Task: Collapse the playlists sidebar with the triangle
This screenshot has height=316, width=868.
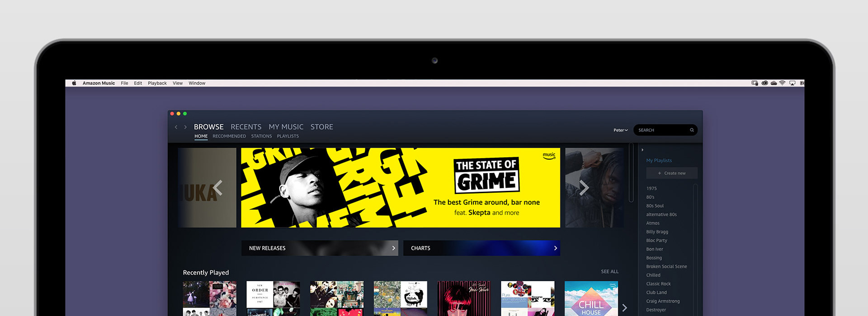Action: [x=642, y=150]
